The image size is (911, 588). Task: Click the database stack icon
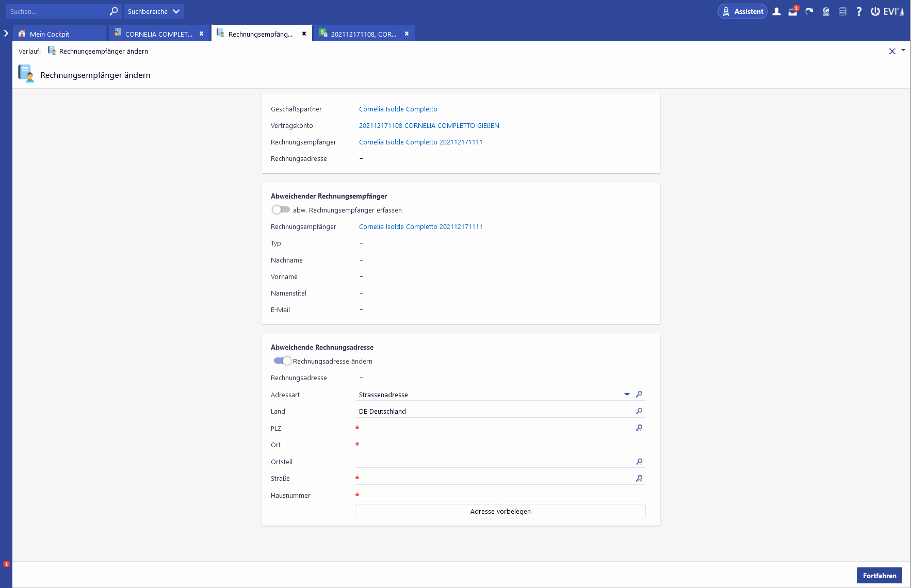(x=842, y=11)
